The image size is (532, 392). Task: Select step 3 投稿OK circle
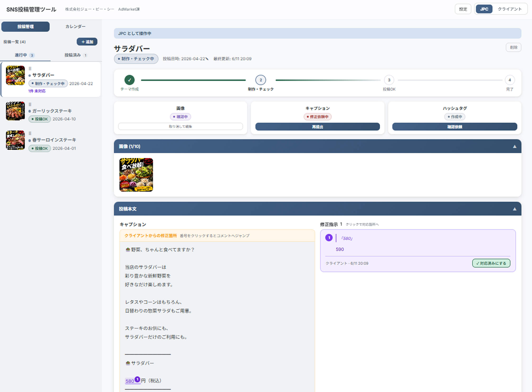click(x=389, y=80)
